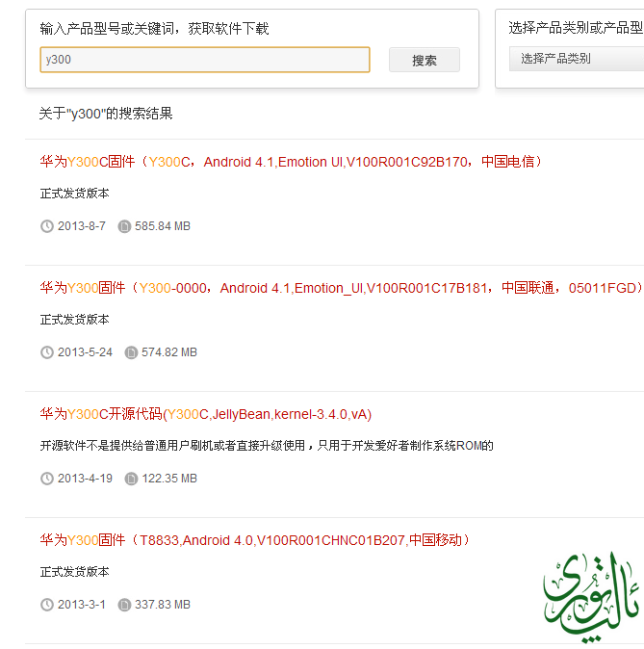Click the 关于"y300"的搜索结果 heading
644x649 pixels.
106,114
